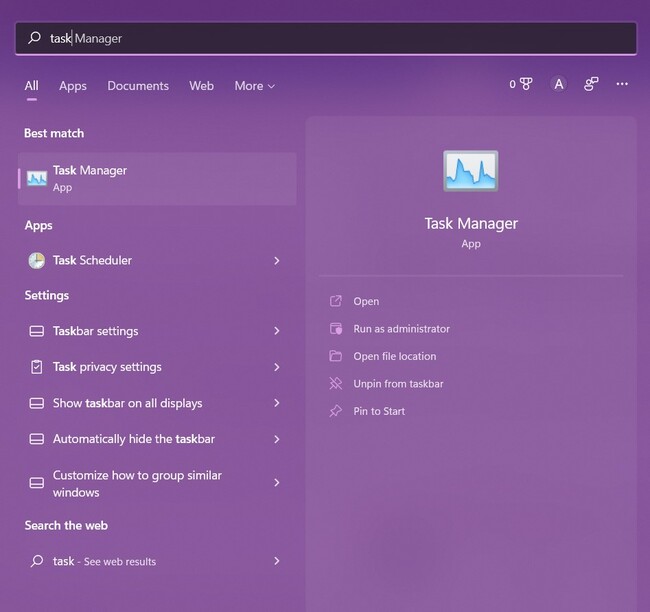Choose Run as administrator
Screen dimensions: 650x612
401,329
